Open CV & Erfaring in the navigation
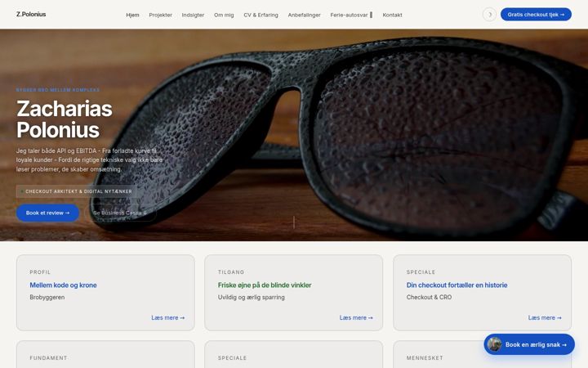 (x=261, y=15)
